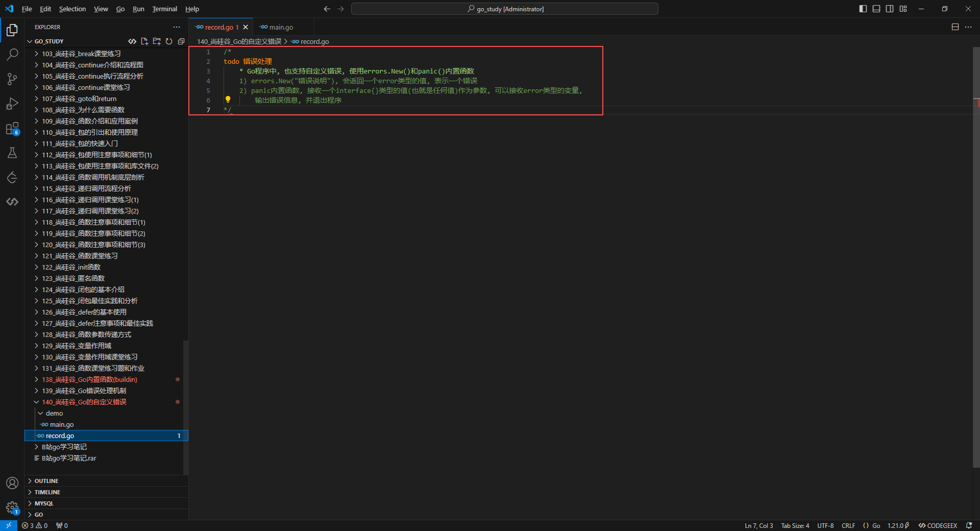Open the Explorer view in activity bar
This screenshot has height=531, width=980.
(x=12, y=30)
